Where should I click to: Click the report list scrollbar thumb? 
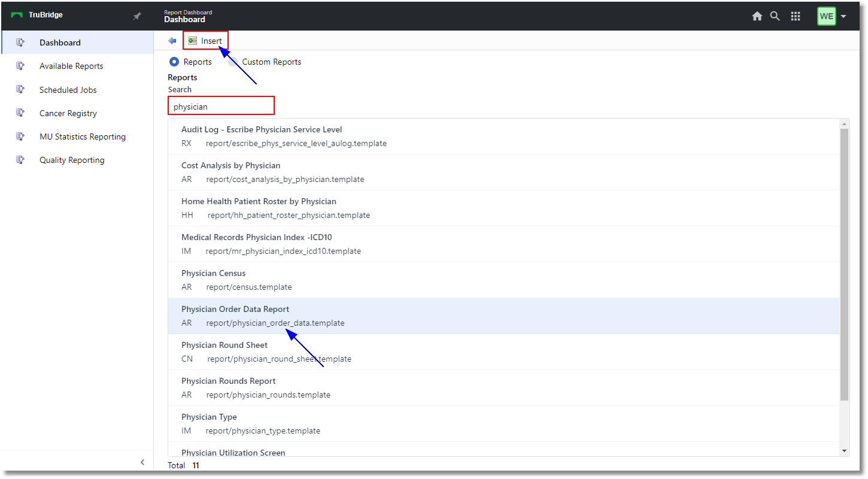click(x=844, y=263)
